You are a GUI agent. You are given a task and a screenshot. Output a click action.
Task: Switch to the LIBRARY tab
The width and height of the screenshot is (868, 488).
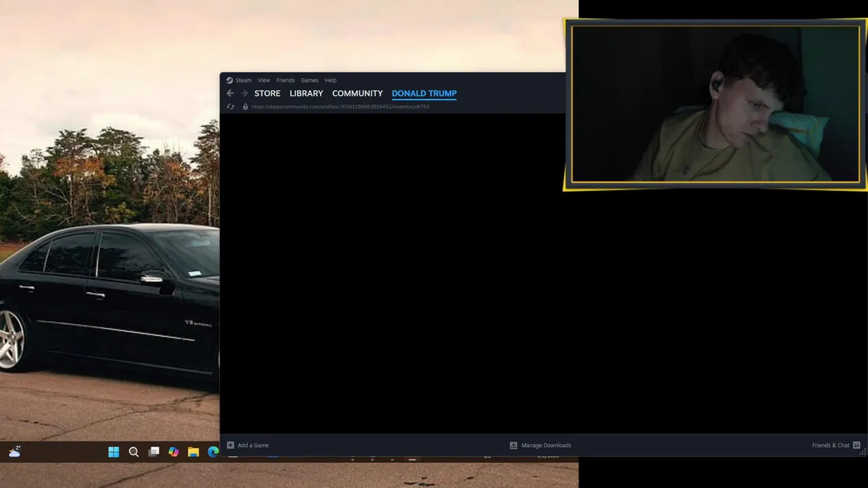(307, 94)
